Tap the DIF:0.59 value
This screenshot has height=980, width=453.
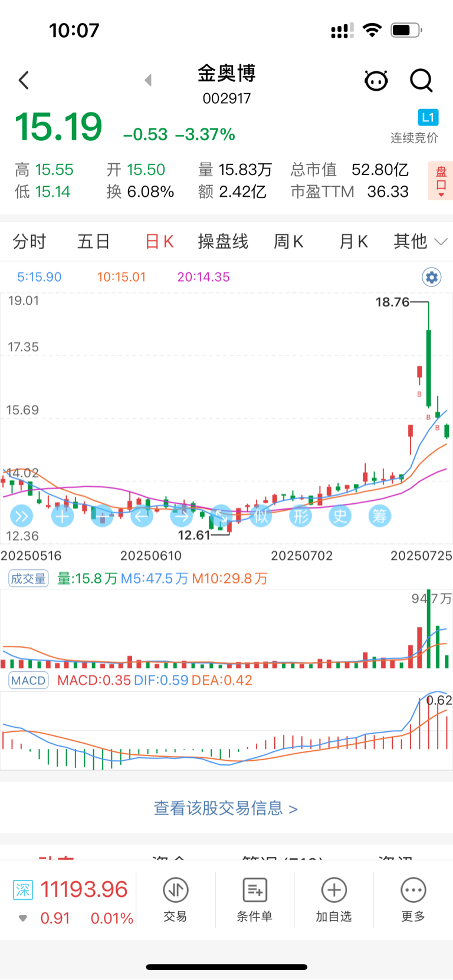click(161, 681)
